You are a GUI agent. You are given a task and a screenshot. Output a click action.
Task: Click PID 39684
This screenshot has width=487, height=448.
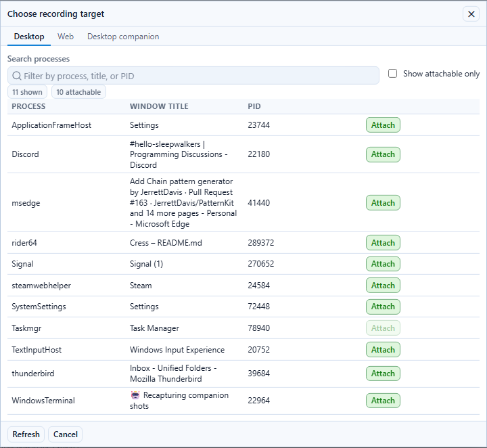tap(258, 374)
